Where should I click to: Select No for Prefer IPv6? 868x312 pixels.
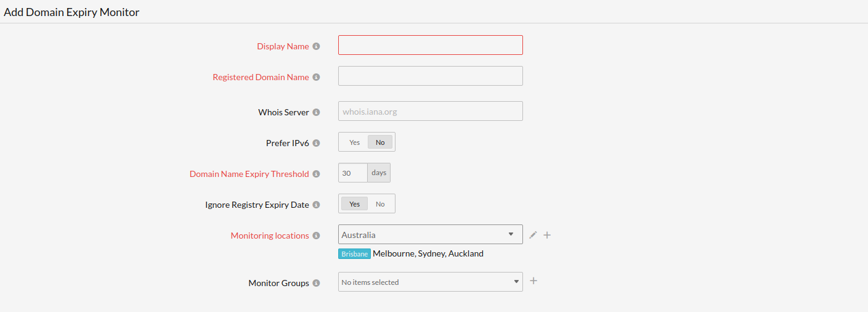pos(380,142)
